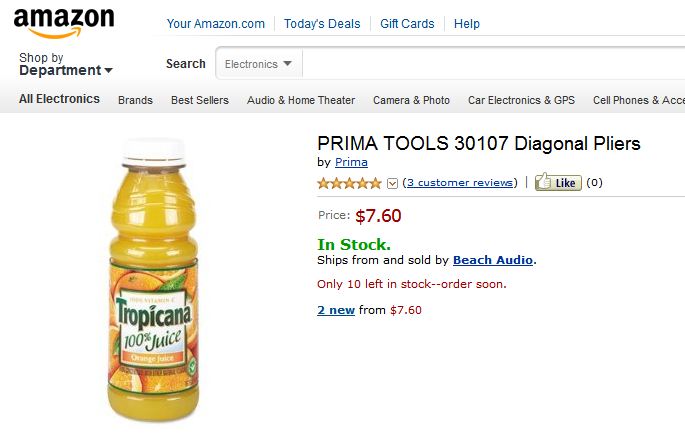Open the 3 customer reviews link
The height and width of the screenshot is (436, 685).
coord(460,183)
